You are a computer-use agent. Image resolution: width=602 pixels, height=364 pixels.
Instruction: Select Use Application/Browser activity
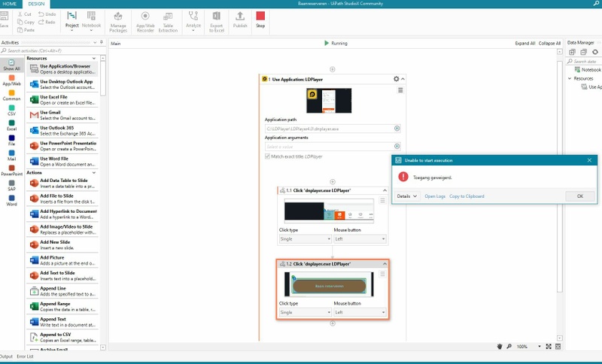[63, 69]
